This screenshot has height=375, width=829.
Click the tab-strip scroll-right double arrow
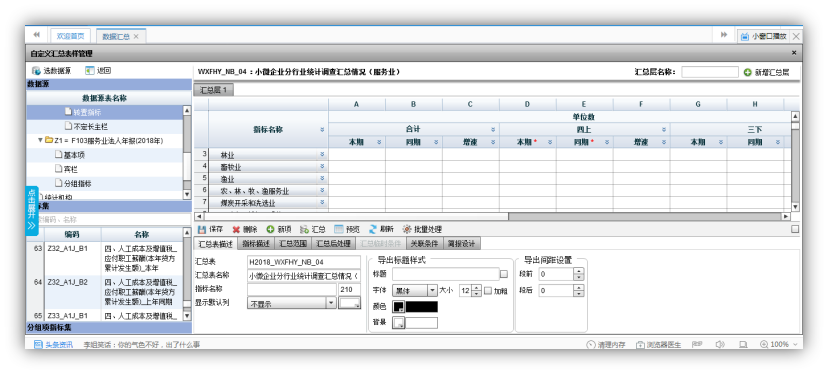[x=724, y=35]
